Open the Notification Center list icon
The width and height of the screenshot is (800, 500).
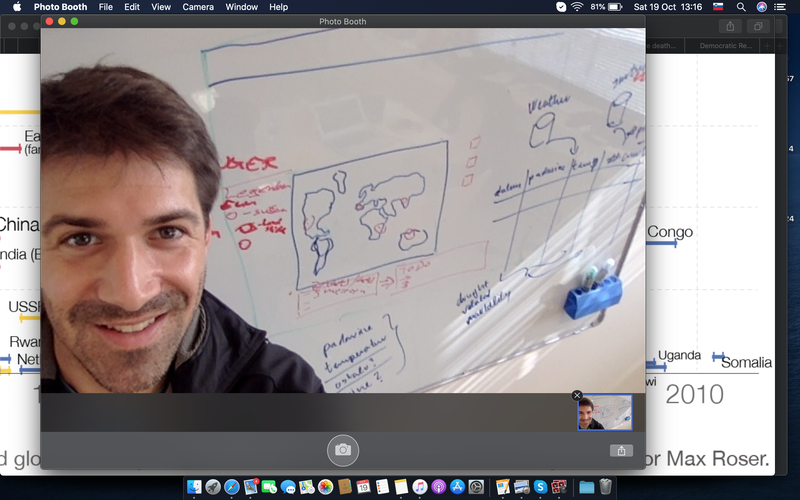click(784, 7)
